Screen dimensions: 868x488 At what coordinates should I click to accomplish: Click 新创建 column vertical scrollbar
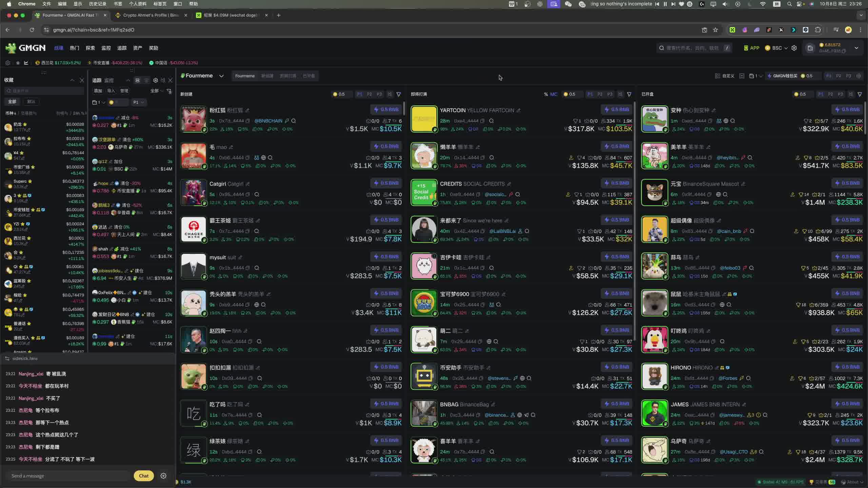tap(404, 108)
